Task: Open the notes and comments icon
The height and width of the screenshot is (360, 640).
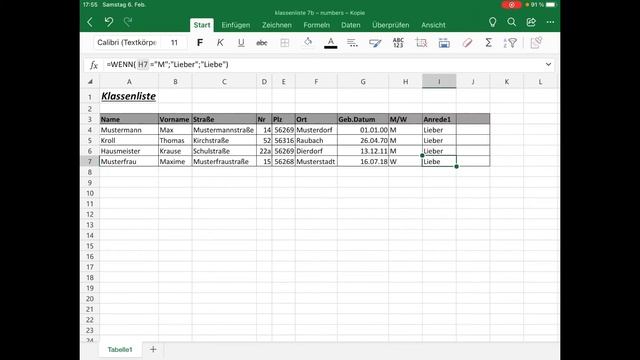Action: tap(536, 42)
